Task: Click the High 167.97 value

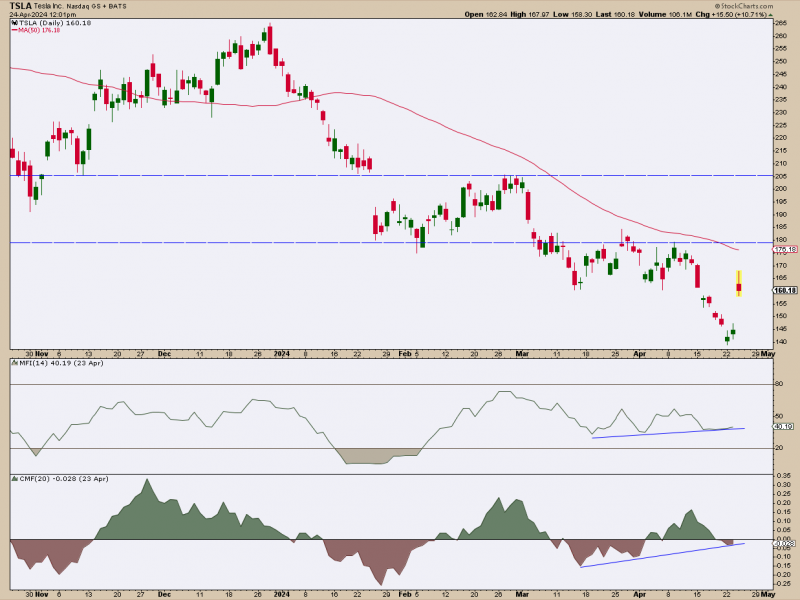Action: 530,15
